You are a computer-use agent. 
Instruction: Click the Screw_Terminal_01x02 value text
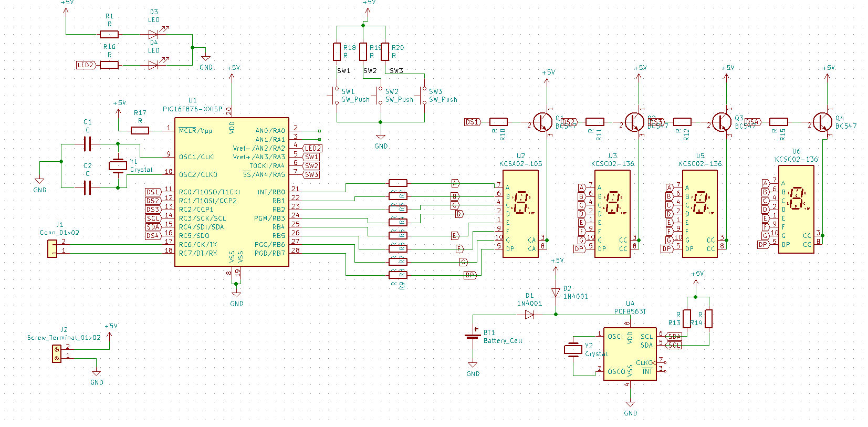click(x=64, y=337)
